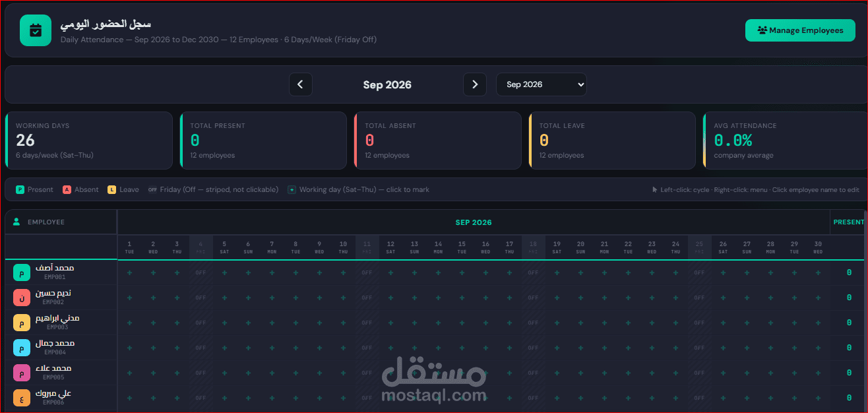This screenshot has height=413, width=868.
Task: Click the person icon in the EMPLOYEE header
Action: coord(16,222)
